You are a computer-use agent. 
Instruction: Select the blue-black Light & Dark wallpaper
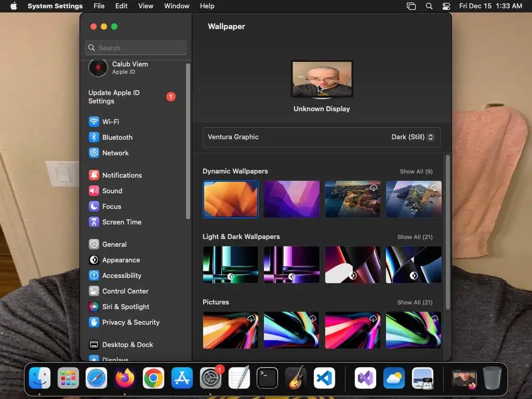[x=414, y=264]
